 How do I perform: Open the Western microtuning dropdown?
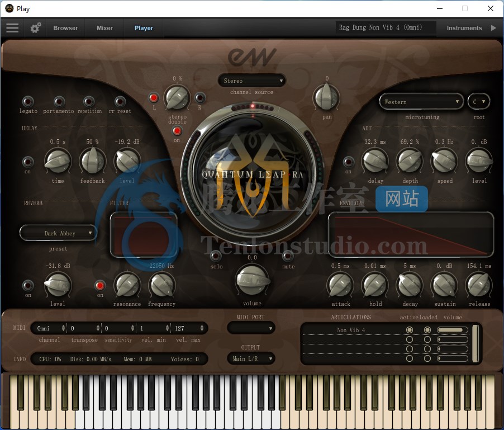tap(421, 102)
